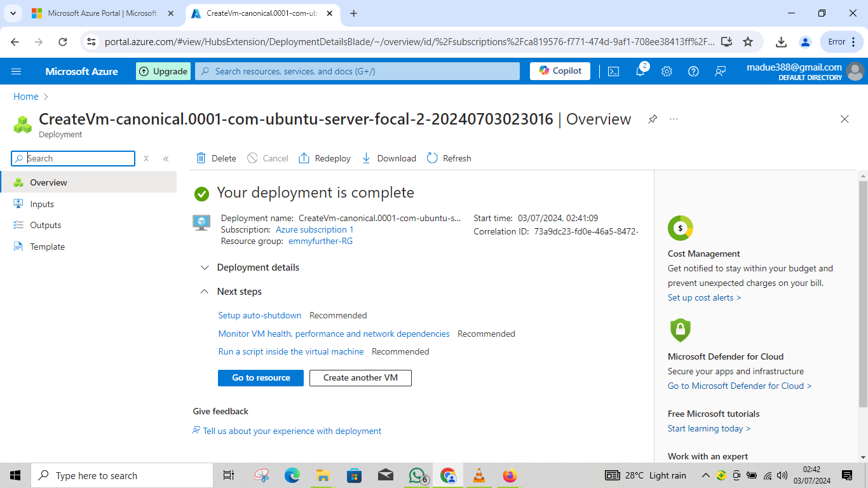Click the Azure Upgrade button
The width and height of the screenshot is (868, 488).
pos(163,71)
